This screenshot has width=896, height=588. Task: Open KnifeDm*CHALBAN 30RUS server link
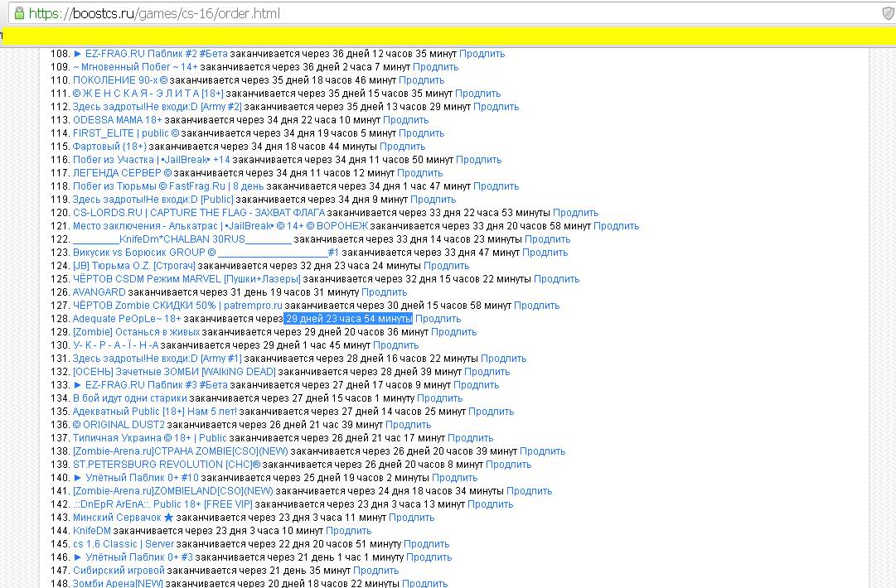[182, 239]
